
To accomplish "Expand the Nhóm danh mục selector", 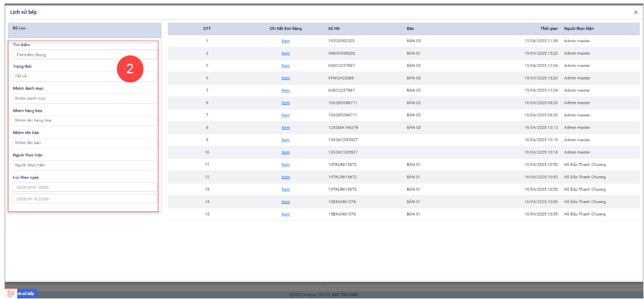I will coord(85,99).
